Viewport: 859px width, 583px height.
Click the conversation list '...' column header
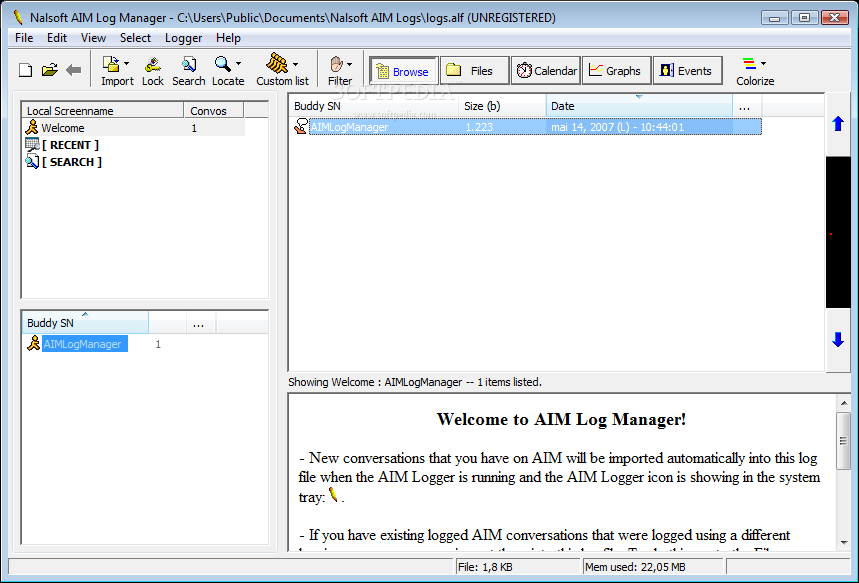[x=747, y=106]
